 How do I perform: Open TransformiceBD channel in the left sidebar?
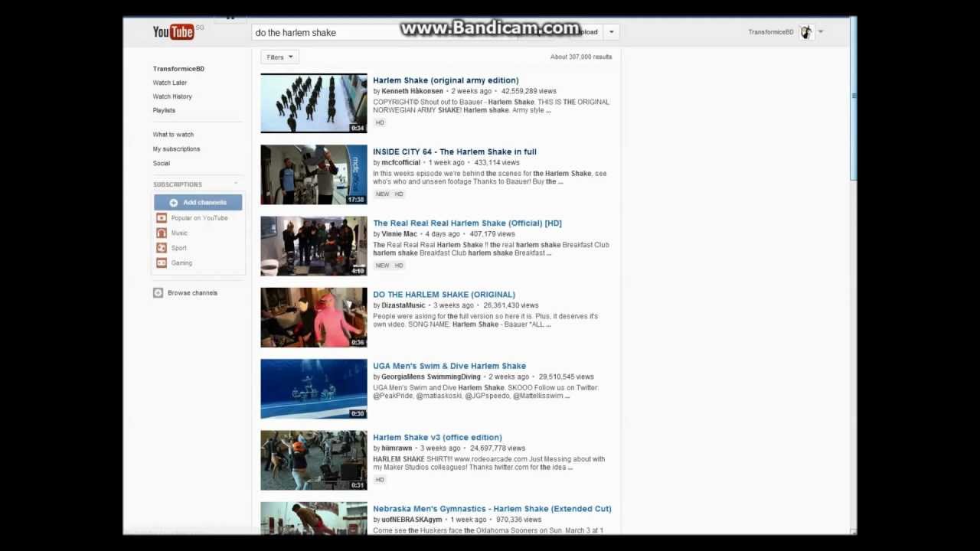click(178, 69)
